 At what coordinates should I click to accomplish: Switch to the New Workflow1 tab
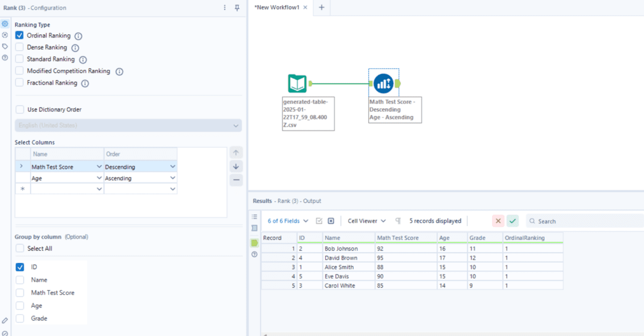coord(277,8)
